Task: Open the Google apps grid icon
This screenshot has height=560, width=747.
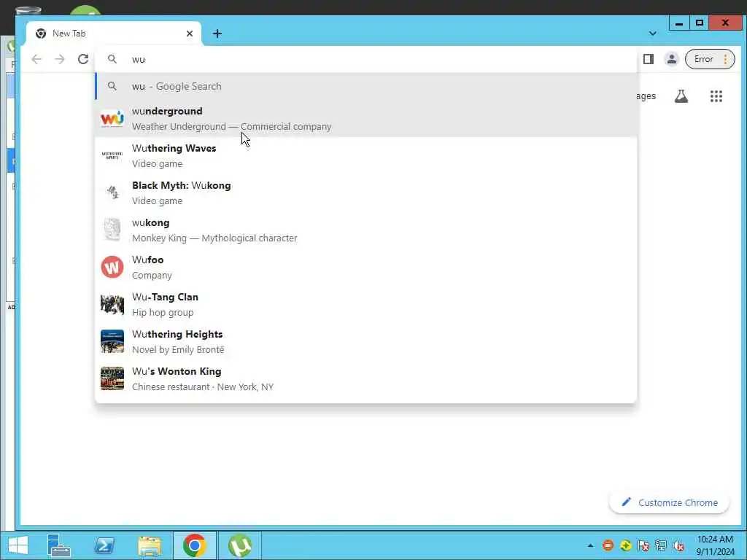Action: pos(716,96)
